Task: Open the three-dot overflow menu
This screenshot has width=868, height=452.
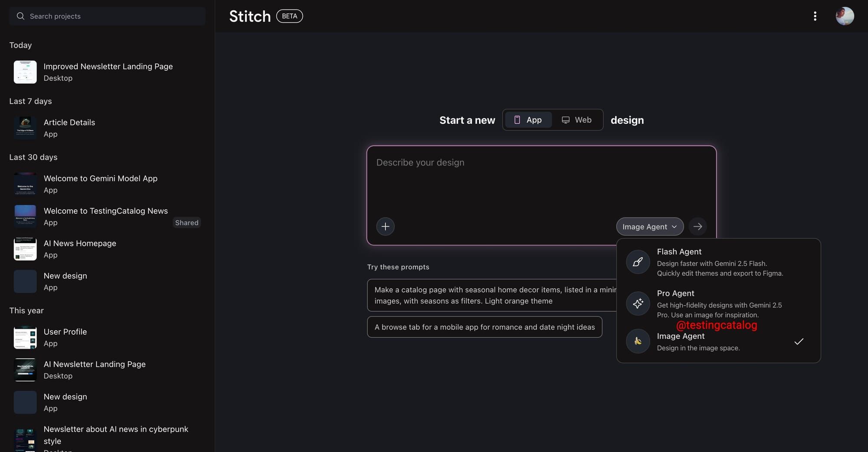Action: (x=815, y=16)
